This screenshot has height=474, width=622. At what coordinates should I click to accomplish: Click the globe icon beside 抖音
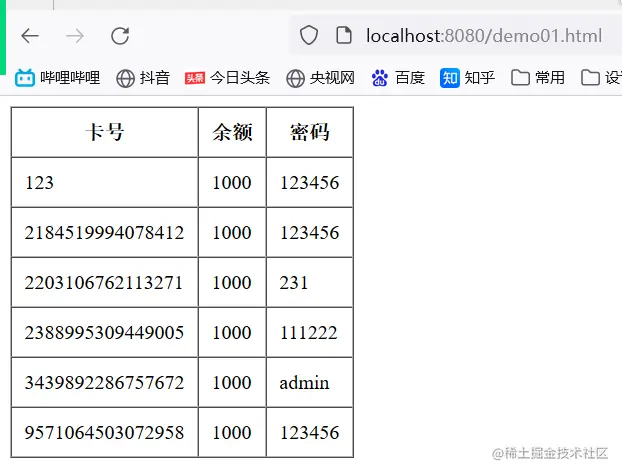pos(125,79)
